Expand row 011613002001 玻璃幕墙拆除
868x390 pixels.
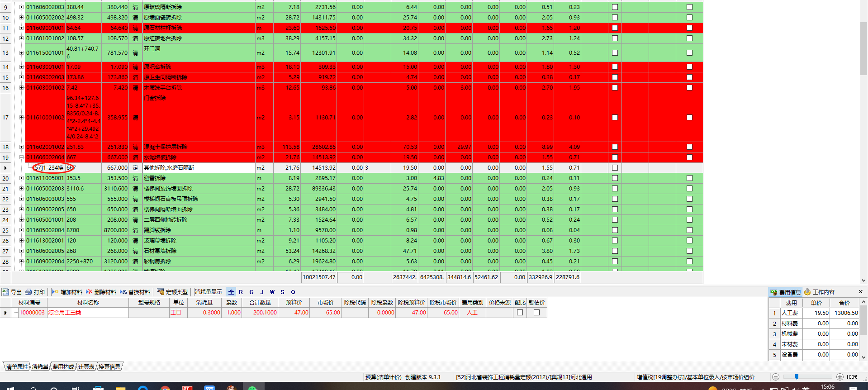tap(21, 241)
